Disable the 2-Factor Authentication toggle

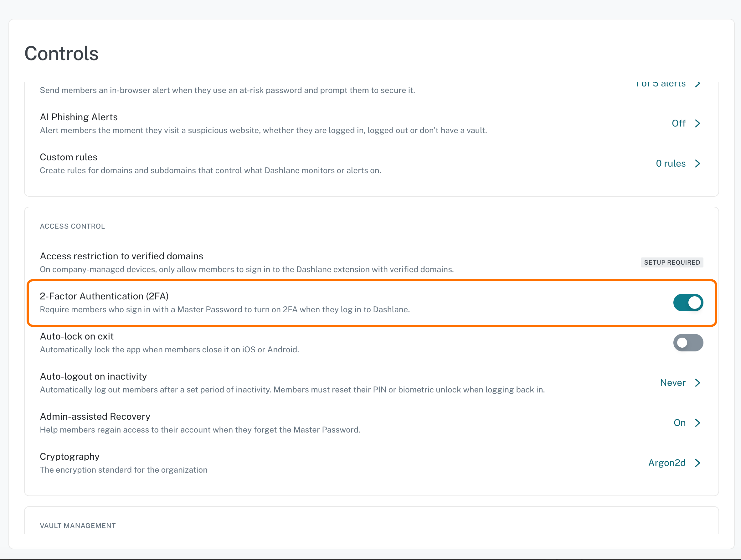click(688, 303)
